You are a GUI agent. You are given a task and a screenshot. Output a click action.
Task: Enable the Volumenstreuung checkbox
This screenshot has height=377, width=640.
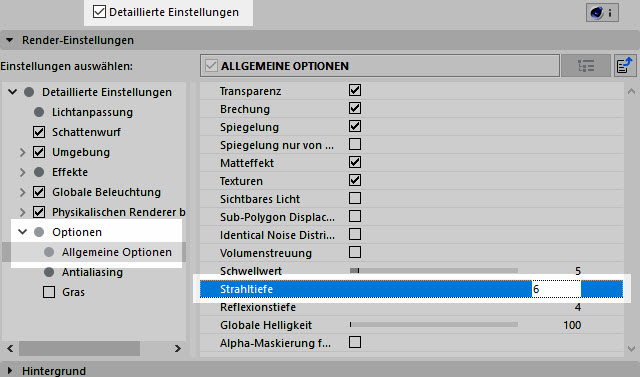355,252
